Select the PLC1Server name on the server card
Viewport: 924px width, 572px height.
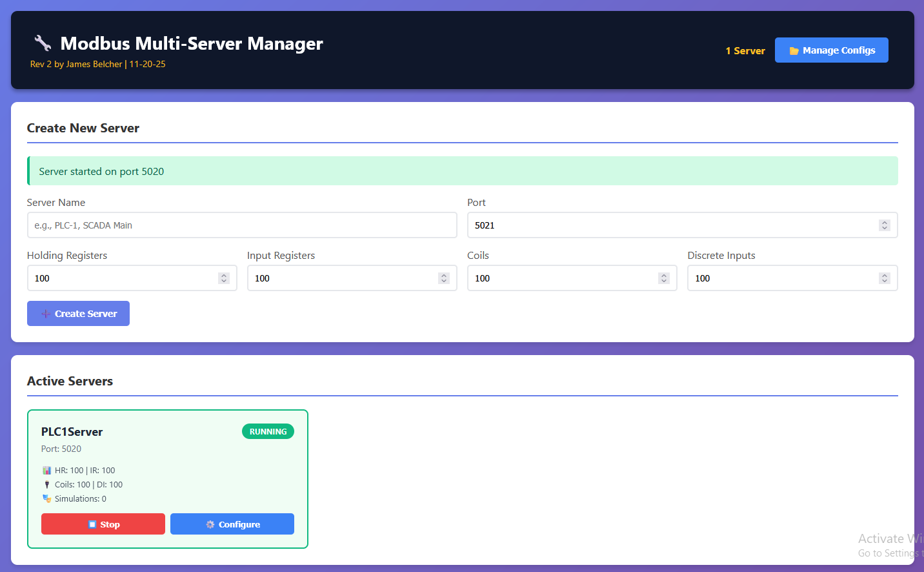[x=72, y=432]
